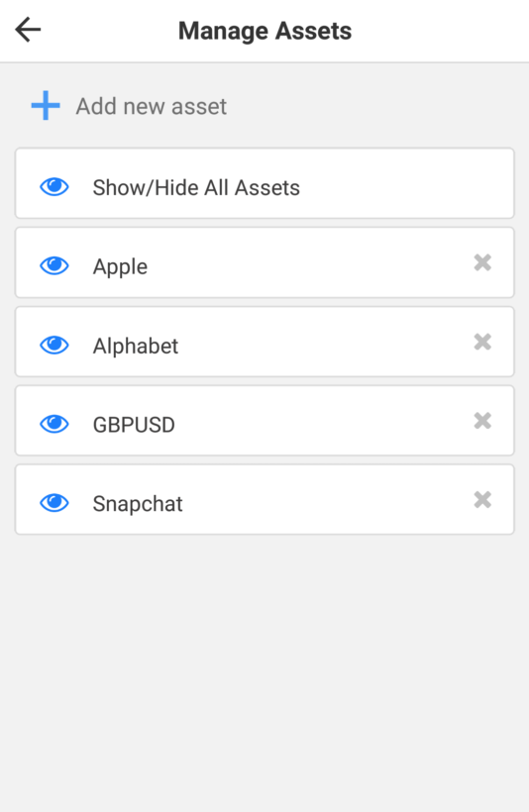This screenshot has width=529, height=812.
Task: Remove Apple with its X icon
Action: coord(482,262)
